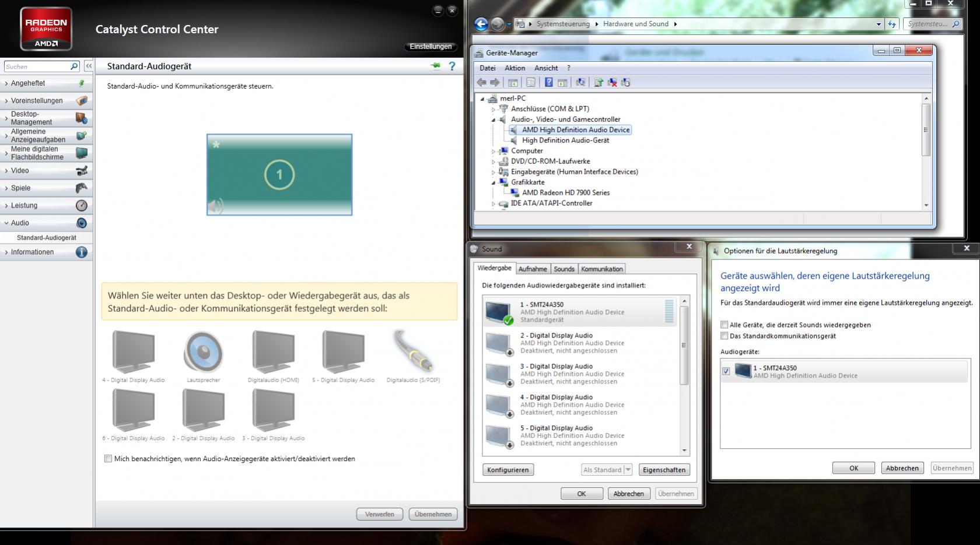
Task: Click OK in the Lautstärkeregelung options dialog
Action: (854, 468)
